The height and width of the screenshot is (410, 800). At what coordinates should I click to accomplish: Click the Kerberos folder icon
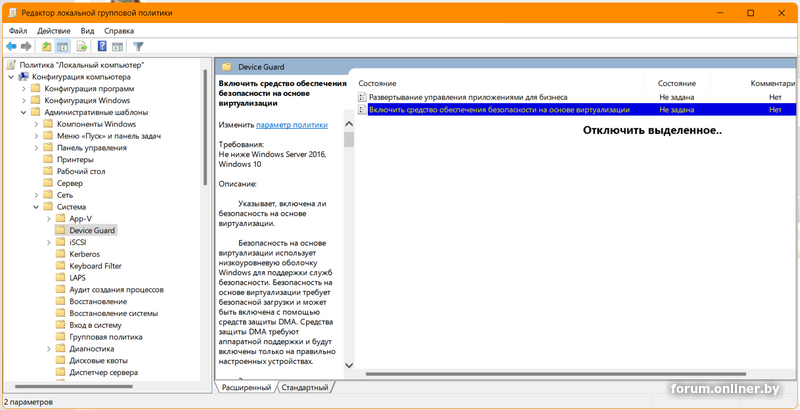[x=61, y=254]
